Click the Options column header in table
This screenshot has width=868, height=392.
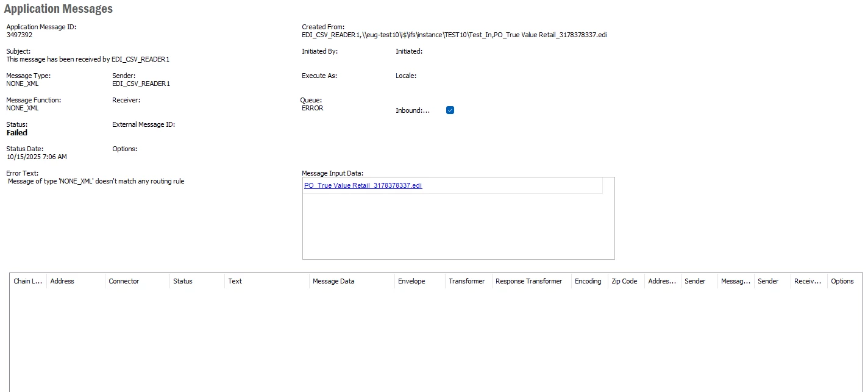point(845,281)
